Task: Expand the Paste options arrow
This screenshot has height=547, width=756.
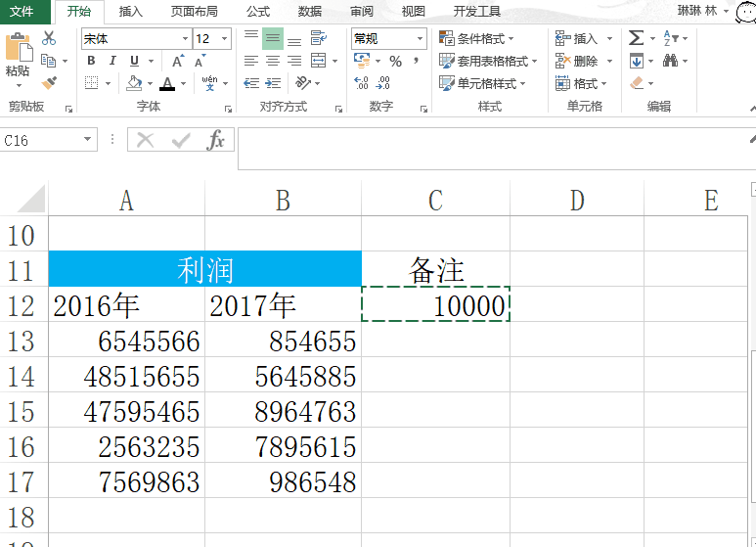Action: 19,85
